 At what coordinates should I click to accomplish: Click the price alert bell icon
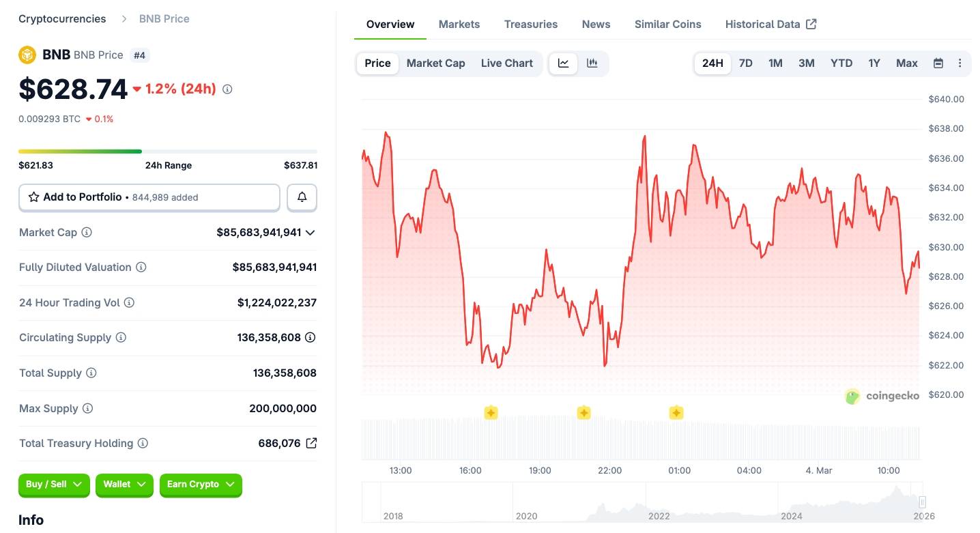coord(302,197)
